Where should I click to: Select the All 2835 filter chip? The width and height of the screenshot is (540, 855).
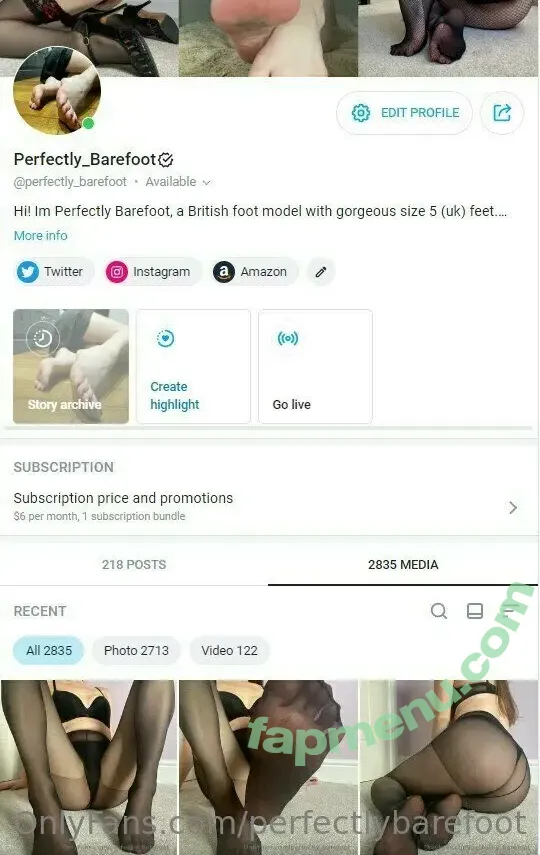click(x=49, y=651)
